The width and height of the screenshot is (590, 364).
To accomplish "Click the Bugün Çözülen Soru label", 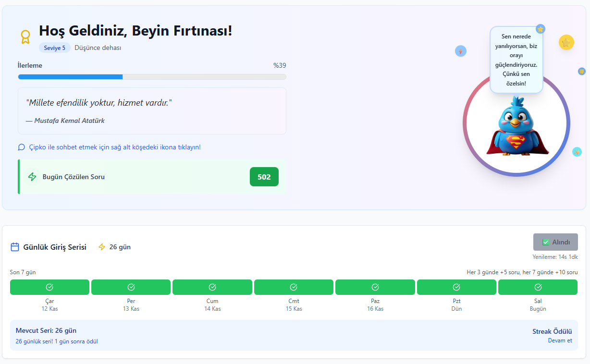I will 74,177.
